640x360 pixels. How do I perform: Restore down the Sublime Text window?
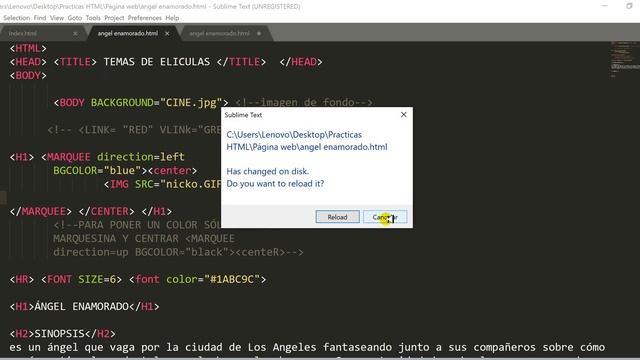[x=629, y=6]
